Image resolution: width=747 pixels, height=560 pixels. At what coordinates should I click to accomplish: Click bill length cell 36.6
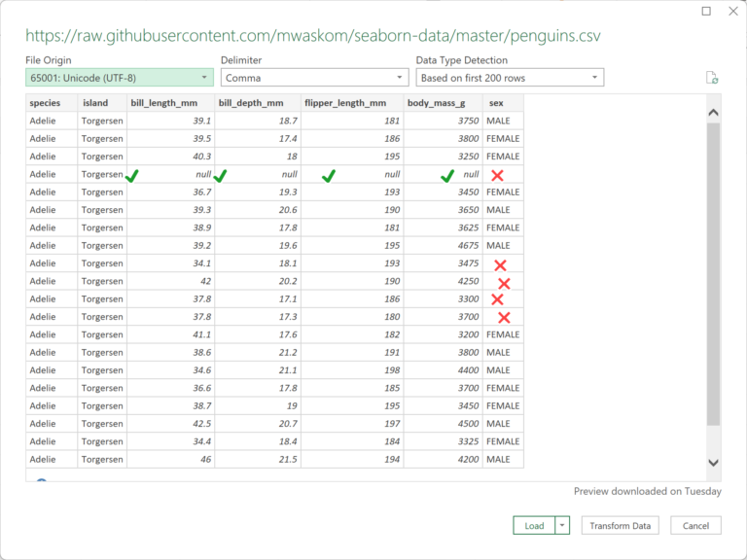(170, 388)
